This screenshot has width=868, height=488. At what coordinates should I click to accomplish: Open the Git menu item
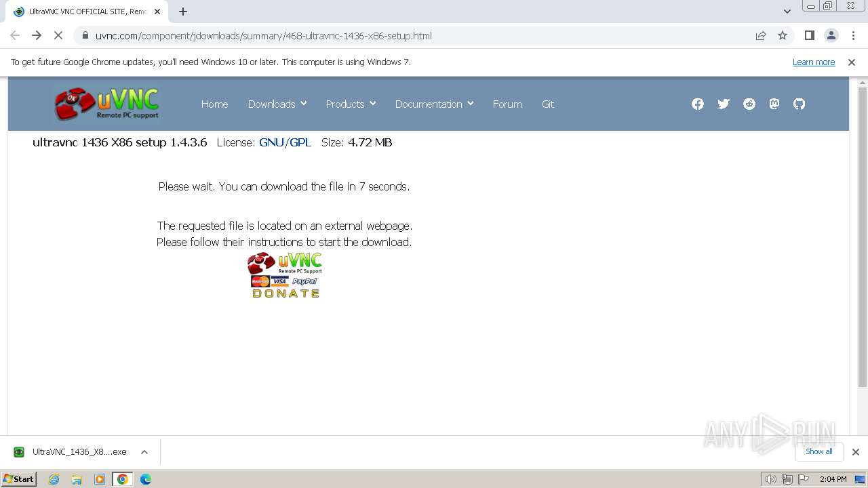(548, 104)
